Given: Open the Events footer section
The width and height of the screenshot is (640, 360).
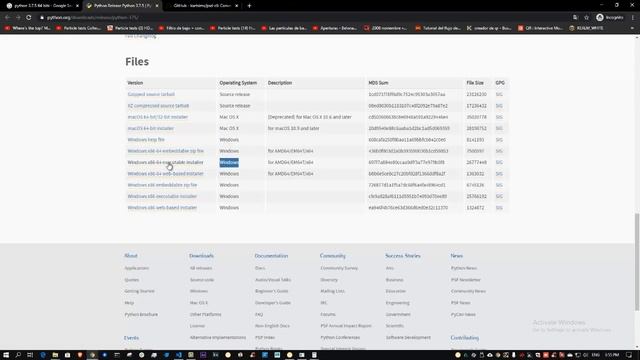Looking at the screenshot, I should click(x=131, y=338).
